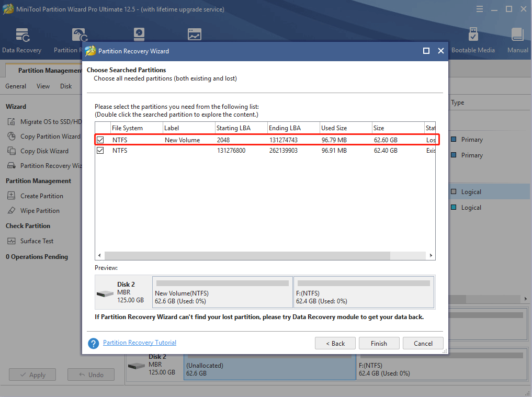Start Copy Partition Wizard in sidebar
Viewport: 532px width, 397px height.
(44, 136)
